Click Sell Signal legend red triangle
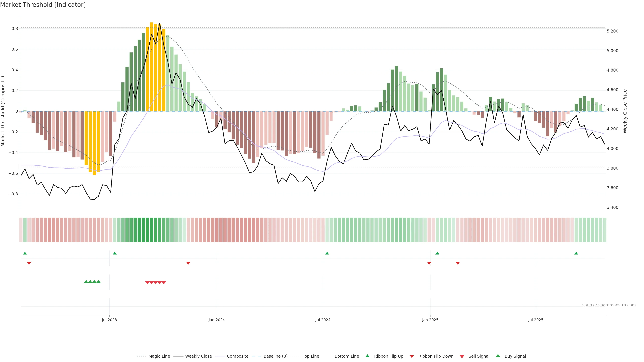This screenshot has height=362, width=644. [462, 356]
